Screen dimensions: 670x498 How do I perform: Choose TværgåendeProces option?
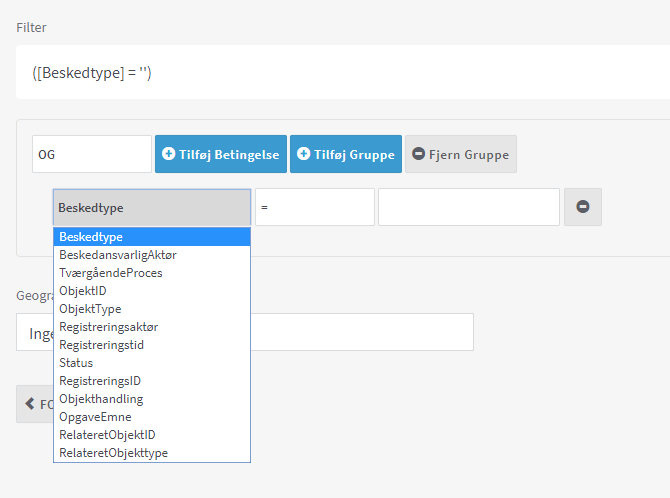coord(151,273)
